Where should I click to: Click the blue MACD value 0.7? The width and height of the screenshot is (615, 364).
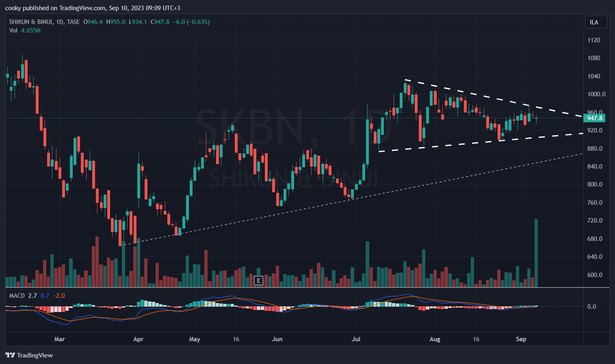45,296
